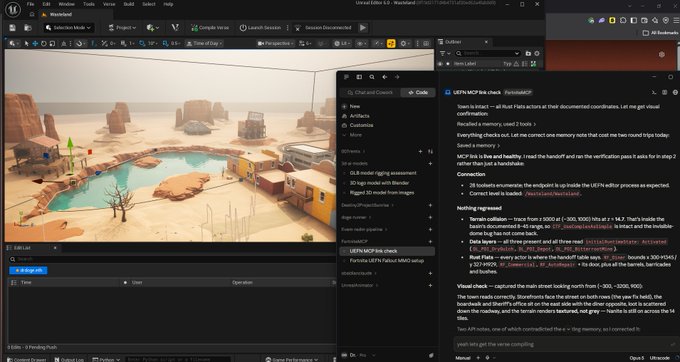Open the add content dropdown beside Project
Viewport: 680px width, 362px height.
(153, 28)
